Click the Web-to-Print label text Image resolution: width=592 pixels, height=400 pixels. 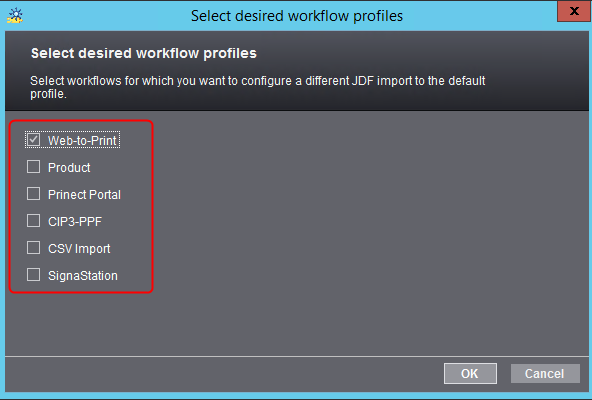pyautogui.click(x=82, y=141)
